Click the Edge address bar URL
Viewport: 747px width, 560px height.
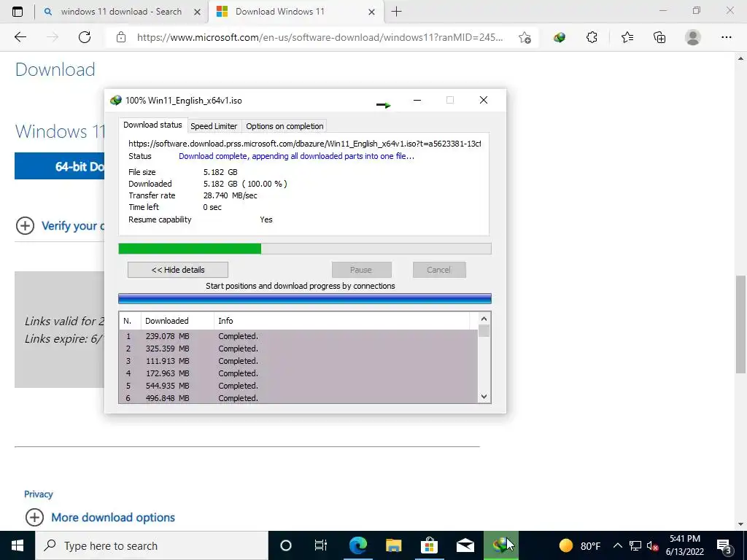click(320, 37)
